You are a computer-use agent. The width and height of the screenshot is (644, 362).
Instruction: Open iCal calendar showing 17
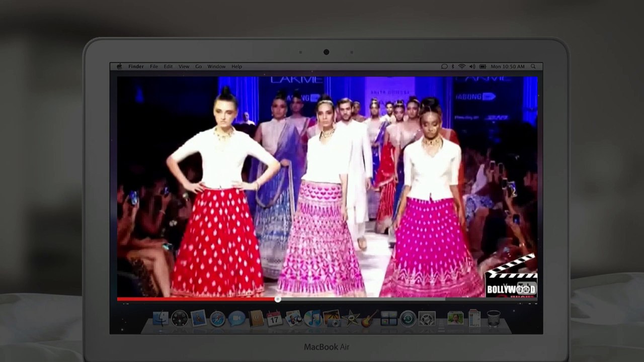274,318
